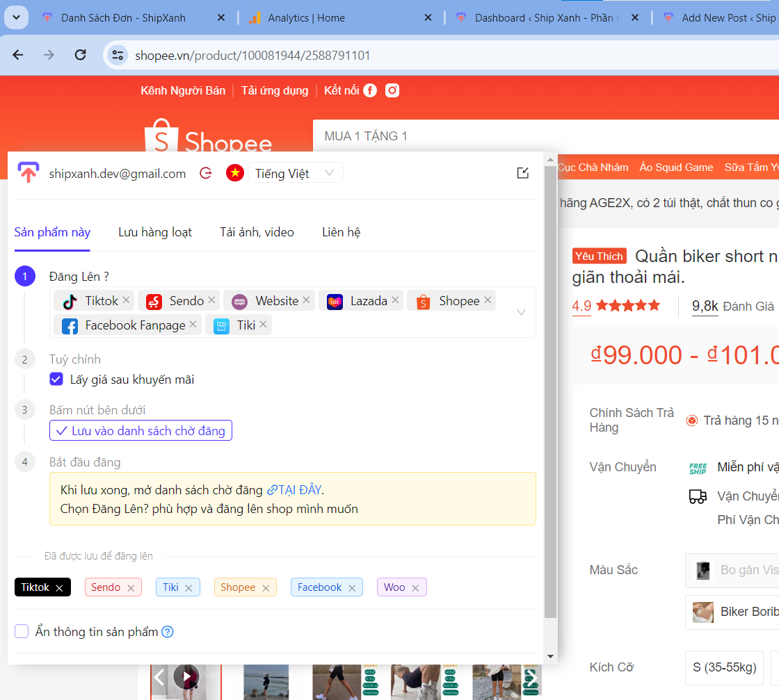
Task: Uncheck Lấy giá sau khuyến mãi
Action: point(57,380)
